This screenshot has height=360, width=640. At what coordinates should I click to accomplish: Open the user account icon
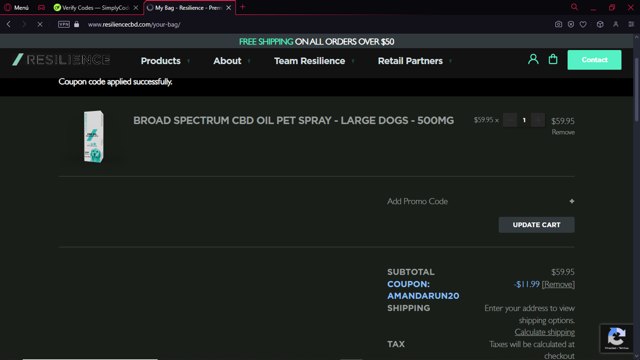[533, 59]
